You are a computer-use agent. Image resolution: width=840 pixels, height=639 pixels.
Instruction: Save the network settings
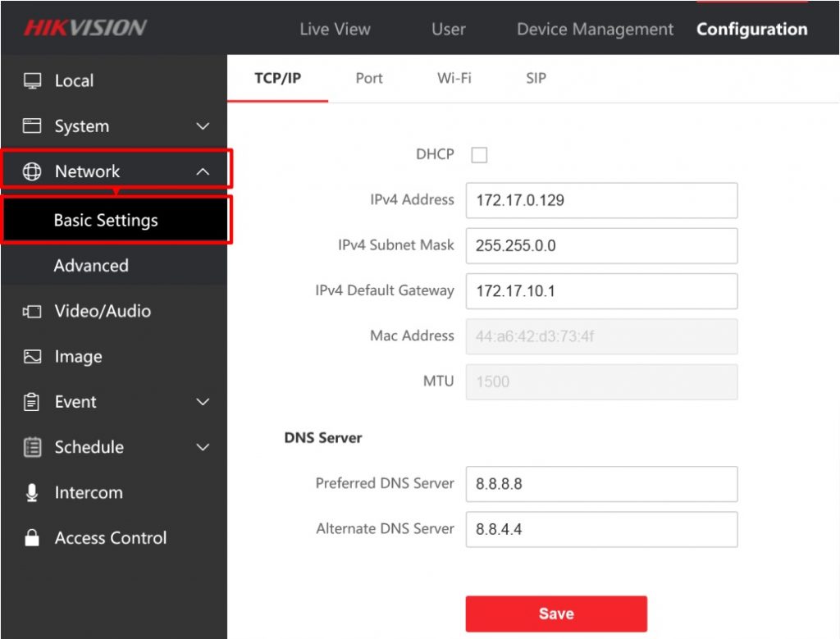point(556,614)
